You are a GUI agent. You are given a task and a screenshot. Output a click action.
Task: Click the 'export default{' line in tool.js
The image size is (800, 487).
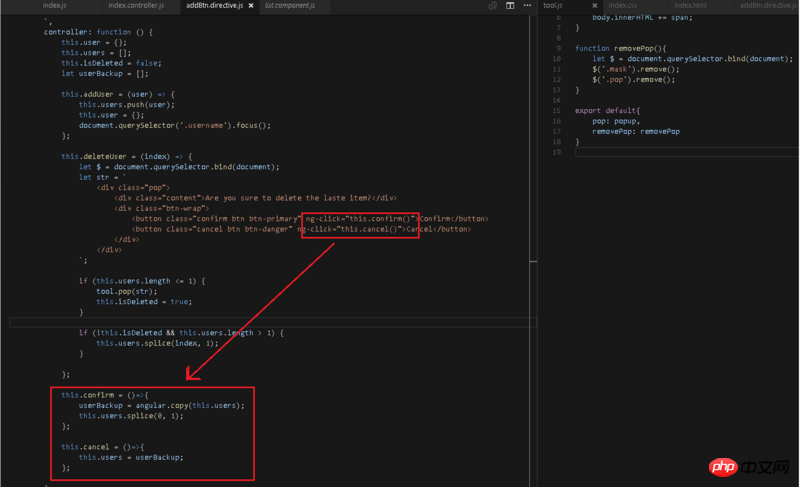coord(607,111)
